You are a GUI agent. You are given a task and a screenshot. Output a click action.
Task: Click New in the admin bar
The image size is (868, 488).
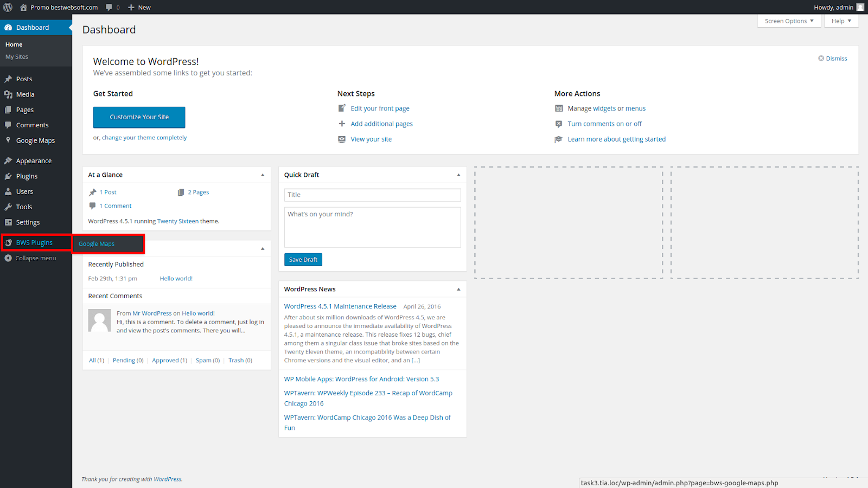point(139,8)
